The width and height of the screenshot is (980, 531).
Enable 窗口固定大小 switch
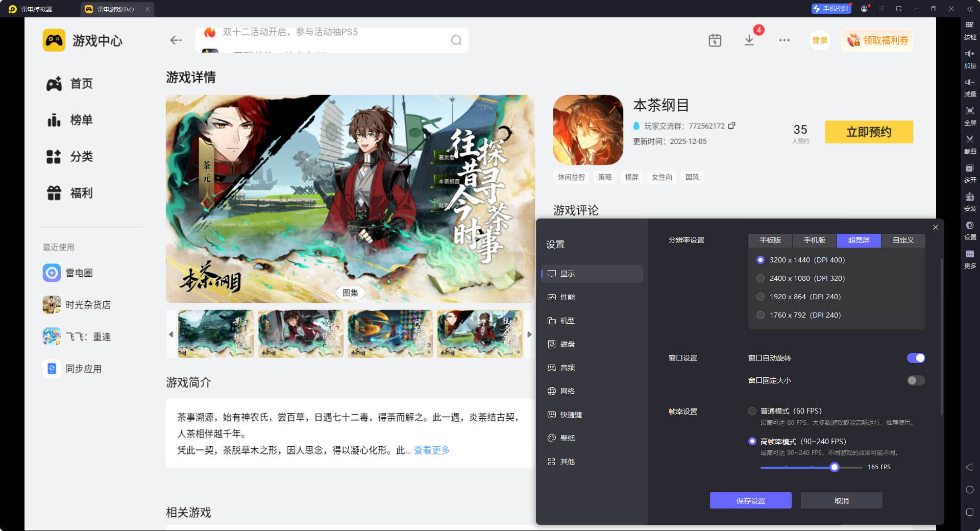pos(916,380)
